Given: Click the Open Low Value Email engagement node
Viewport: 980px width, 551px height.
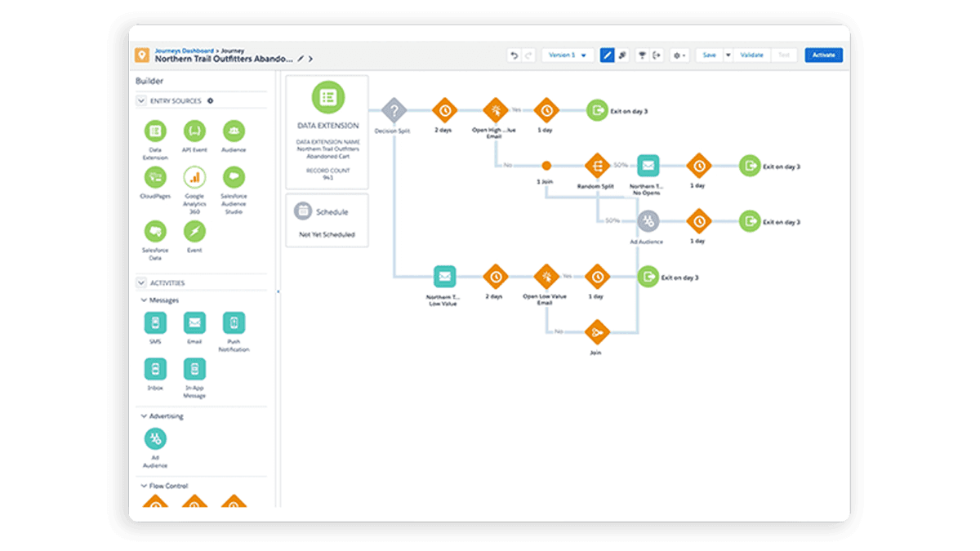Looking at the screenshot, I should (x=546, y=277).
